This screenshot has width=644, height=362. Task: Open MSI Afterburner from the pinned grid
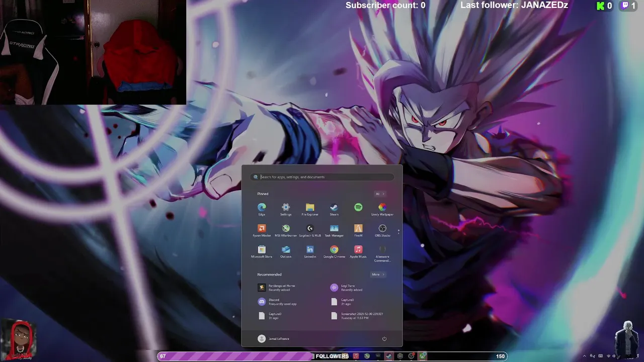(286, 231)
